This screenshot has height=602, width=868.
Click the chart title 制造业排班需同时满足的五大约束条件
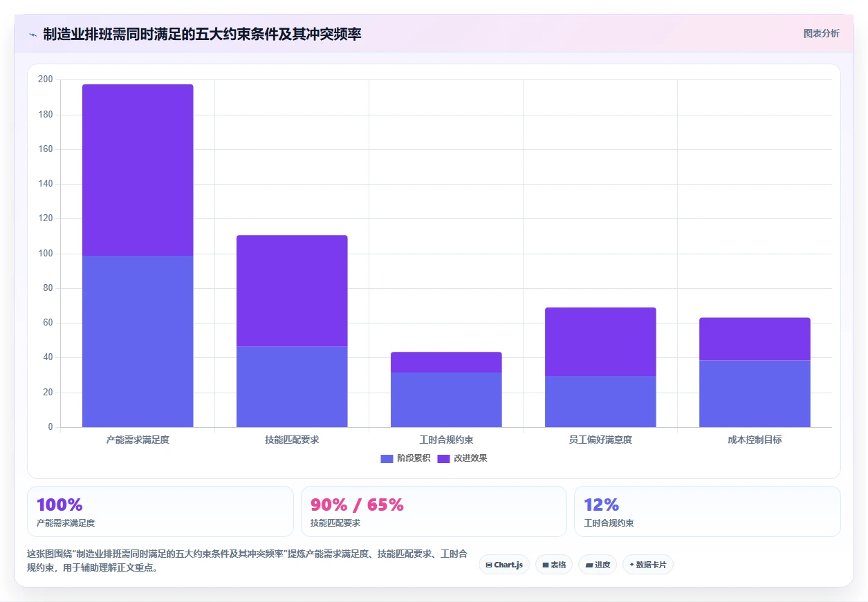(x=202, y=34)
